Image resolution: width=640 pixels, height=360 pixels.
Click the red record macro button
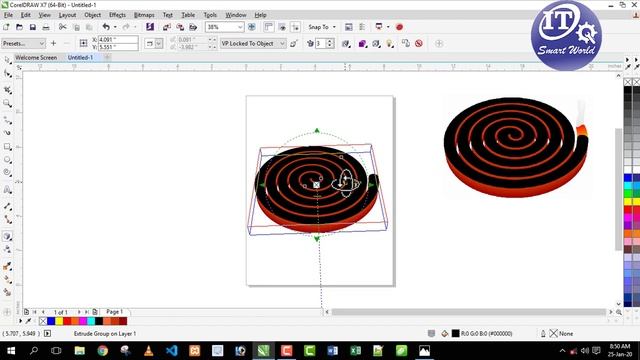[x=400, y=27]
